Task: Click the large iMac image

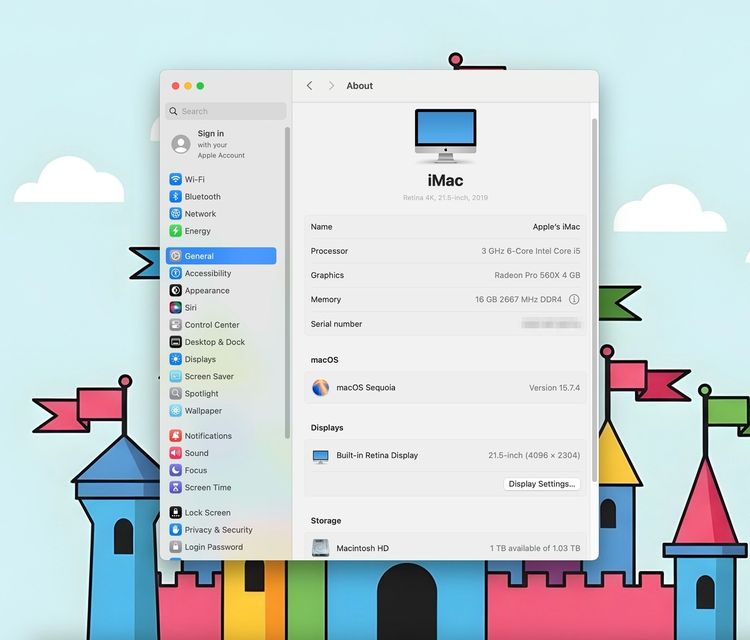Action: [445, 136]
